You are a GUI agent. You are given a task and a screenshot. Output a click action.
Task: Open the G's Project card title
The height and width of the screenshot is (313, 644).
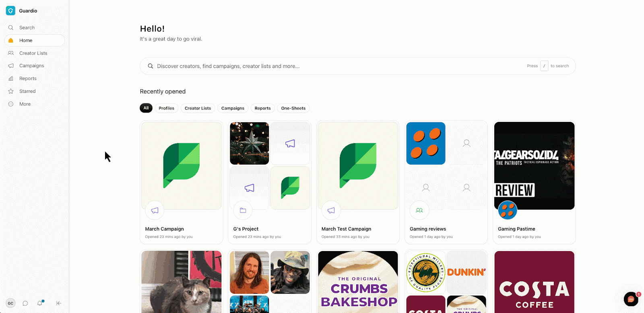click(246, 229)
